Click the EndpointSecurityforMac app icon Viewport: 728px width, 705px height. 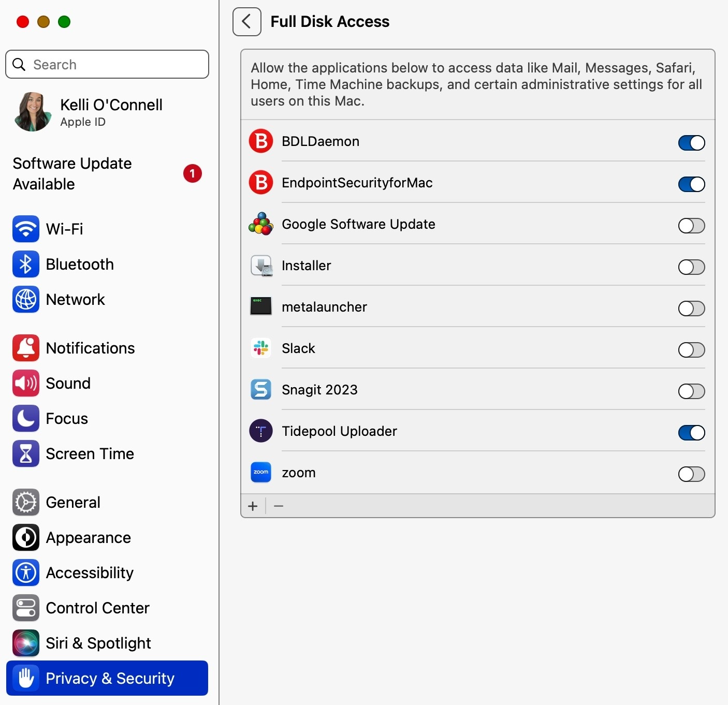pyautogui.click(x=261, y=182)
